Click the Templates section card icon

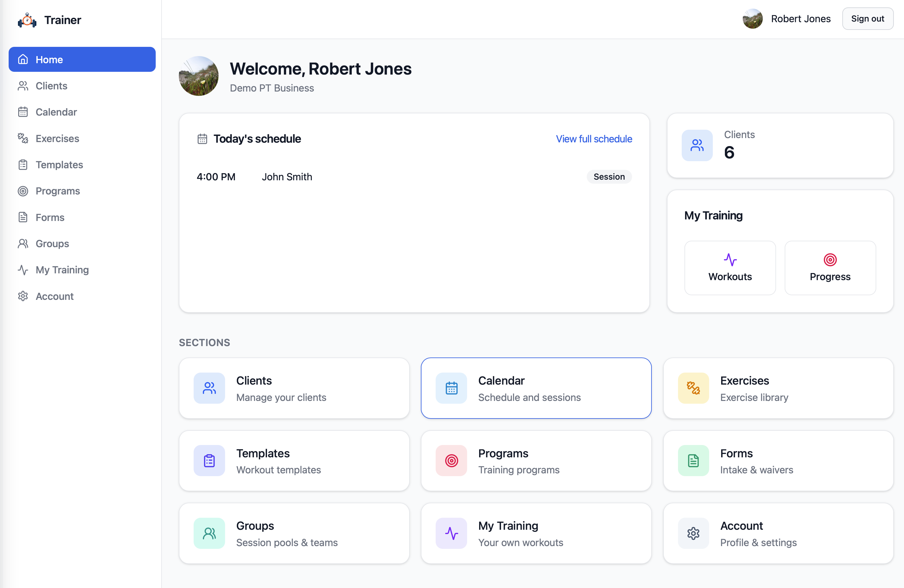pyautogui.click(x=209, y=460)
